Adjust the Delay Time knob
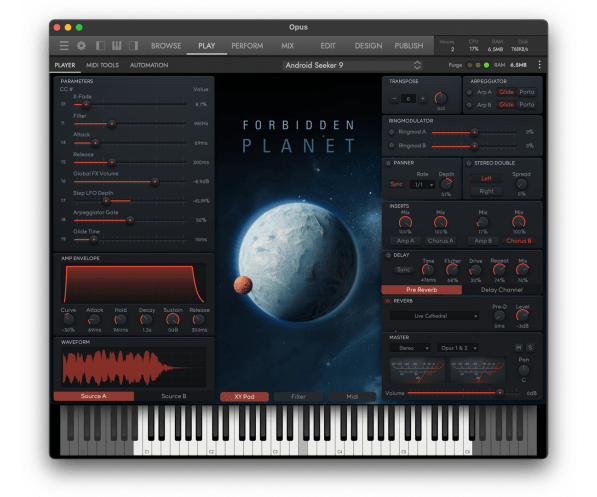 (x=428, y=270)
